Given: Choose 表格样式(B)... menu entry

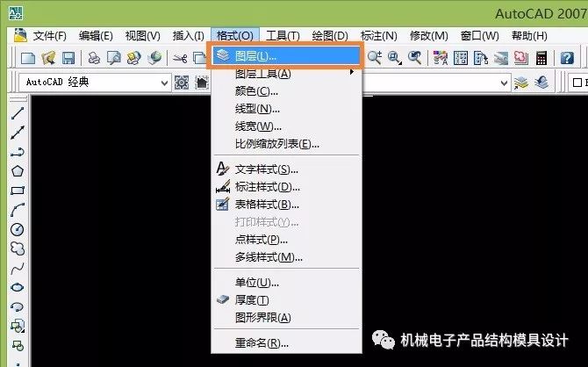Looking at the screenshot, I should [287, 205].
